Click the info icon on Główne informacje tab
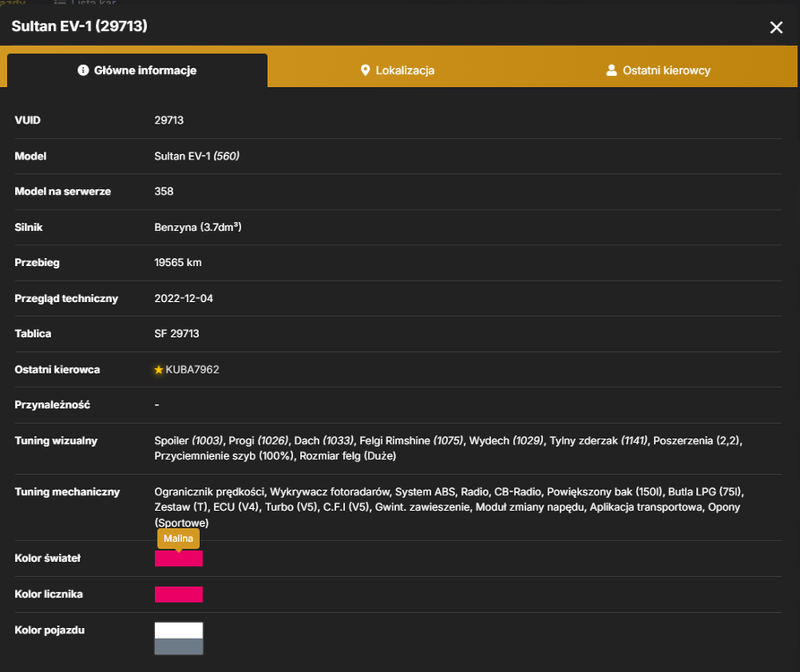 click(83, 70)
